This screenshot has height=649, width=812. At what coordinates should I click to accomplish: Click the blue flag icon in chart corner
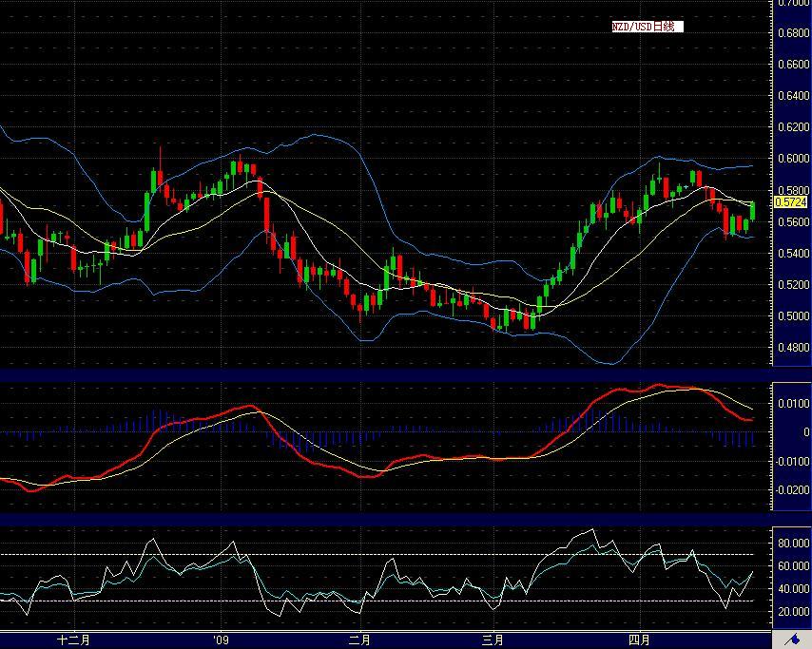[792, 640]
